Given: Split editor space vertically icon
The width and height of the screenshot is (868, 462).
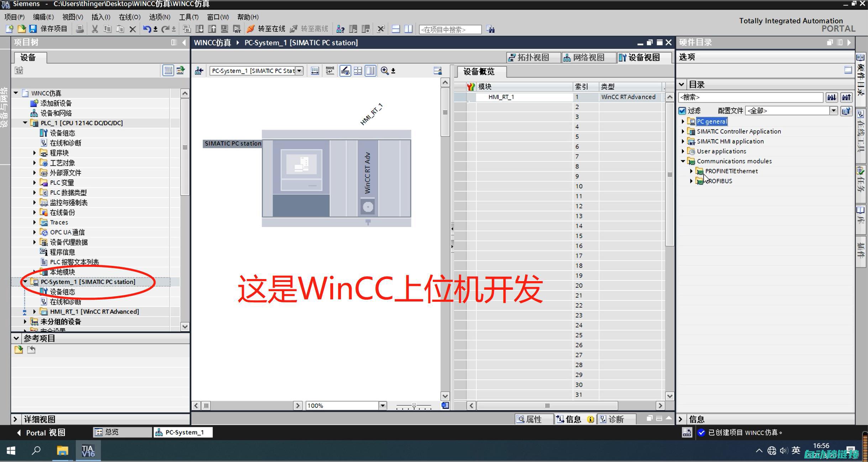Looking at the screenshot, I should (x=408, y=29).
